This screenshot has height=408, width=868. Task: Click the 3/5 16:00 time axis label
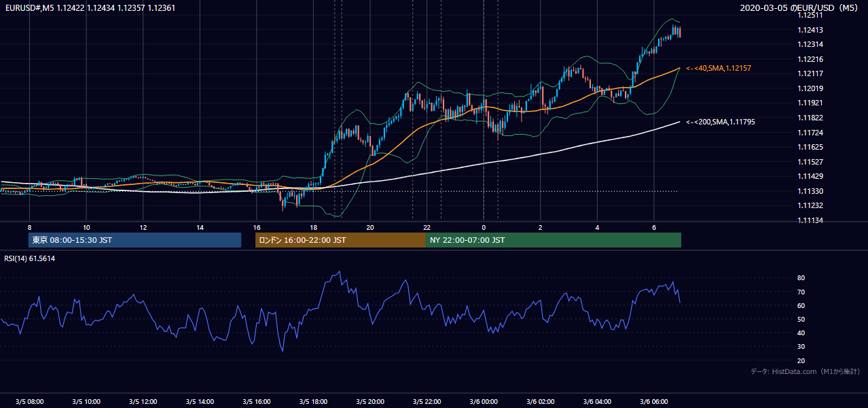click(x=257, y=401)
